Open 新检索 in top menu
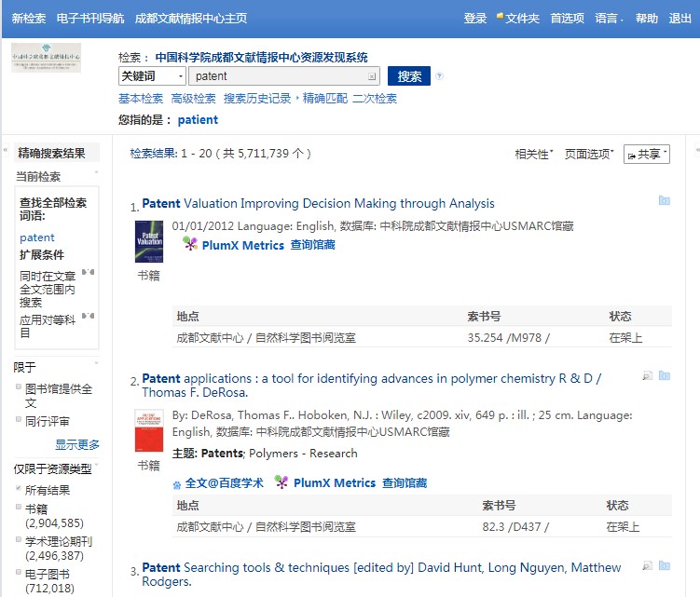700x597 pixels. [29, 19]
